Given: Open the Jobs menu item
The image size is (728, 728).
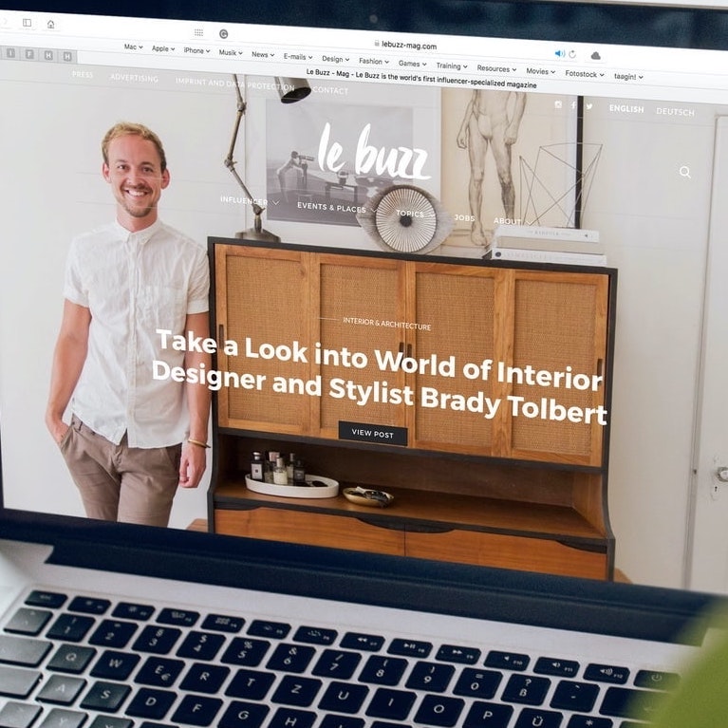Looking at the screenshot, I should pyautogui.click(x=464, y=217).
